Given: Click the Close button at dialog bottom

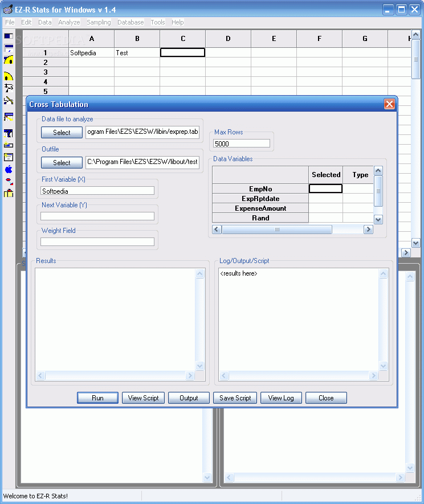Looking at the screenshot, I should (326, 398).
